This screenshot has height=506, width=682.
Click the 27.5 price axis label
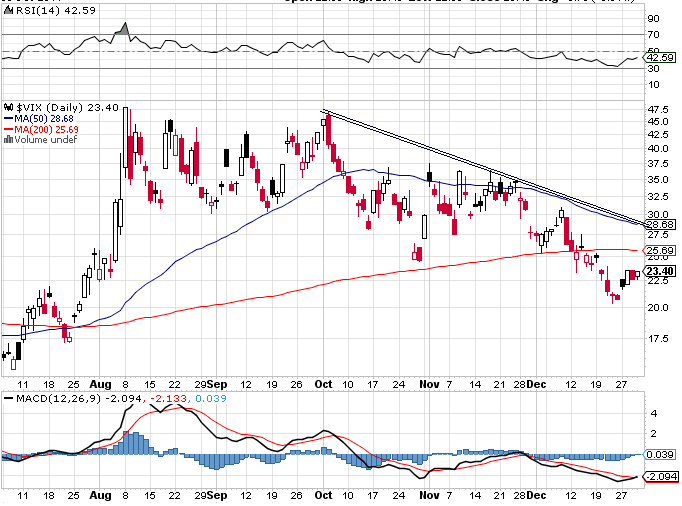point(658,235)
